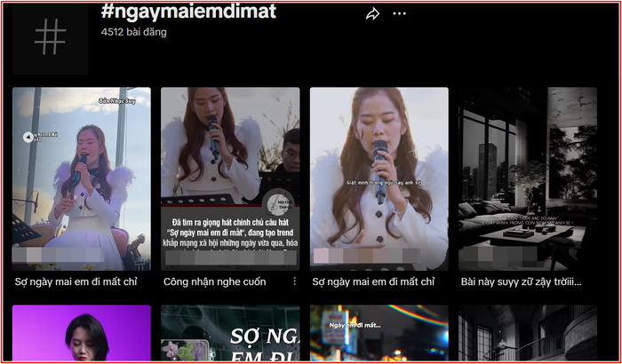Click the 'Một Chút Tình Ca' circular logo overlay

click(277, 202)
